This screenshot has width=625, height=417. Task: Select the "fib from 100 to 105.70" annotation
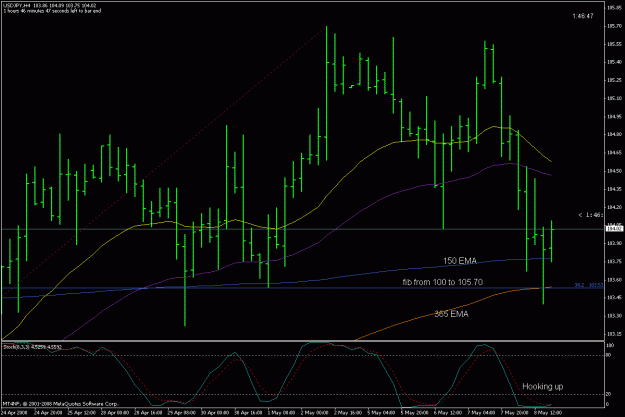[x=442, y=282]
